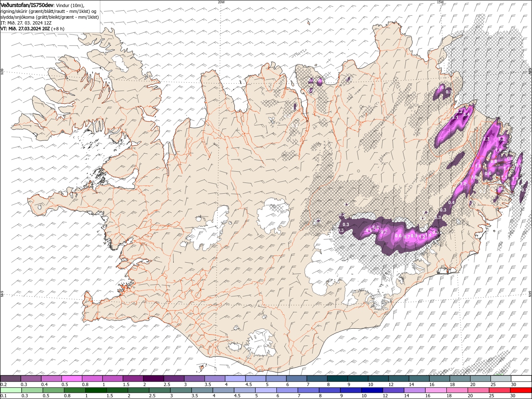Click the 4.5 swatch in upper snow legend
This screenshot has height=399, width=532.
point(256,379)
